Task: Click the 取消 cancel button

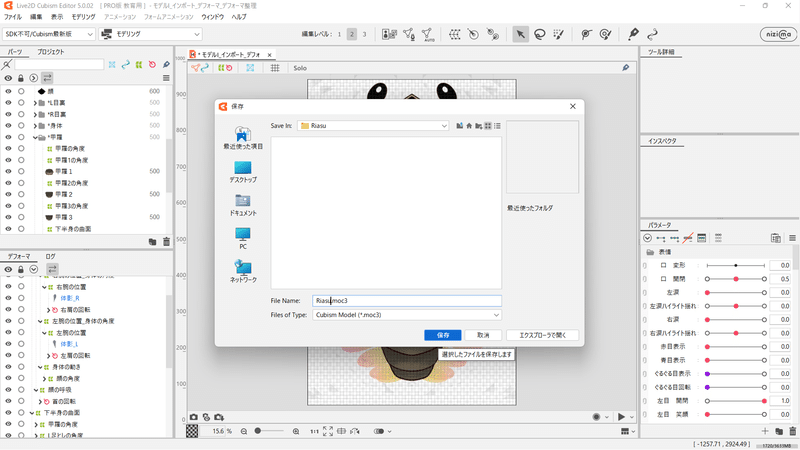Action: pos(483,335)
